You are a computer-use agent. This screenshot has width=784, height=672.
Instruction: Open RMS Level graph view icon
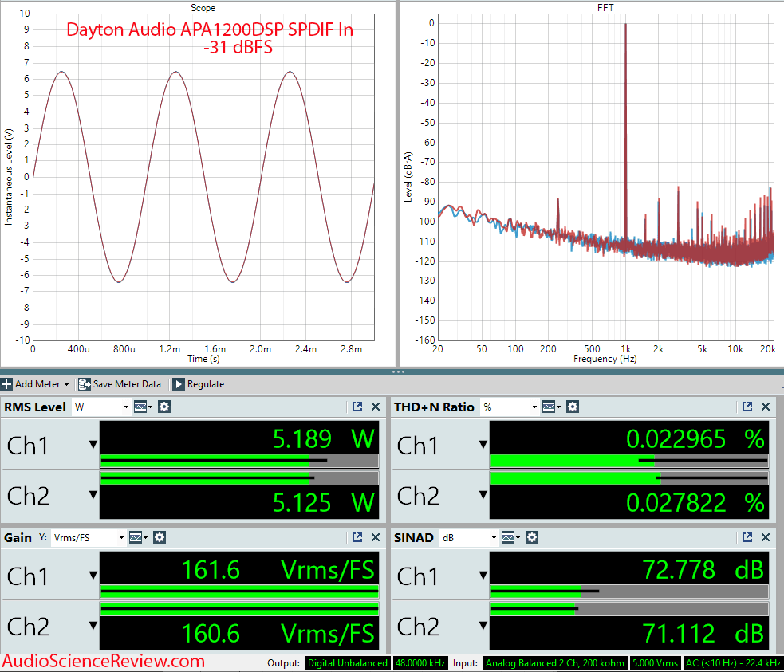[x=143, y=407]
